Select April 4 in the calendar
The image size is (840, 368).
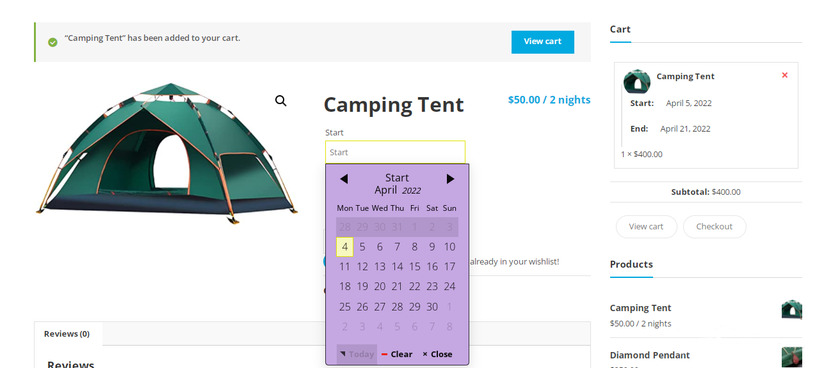tap(344, 247)
